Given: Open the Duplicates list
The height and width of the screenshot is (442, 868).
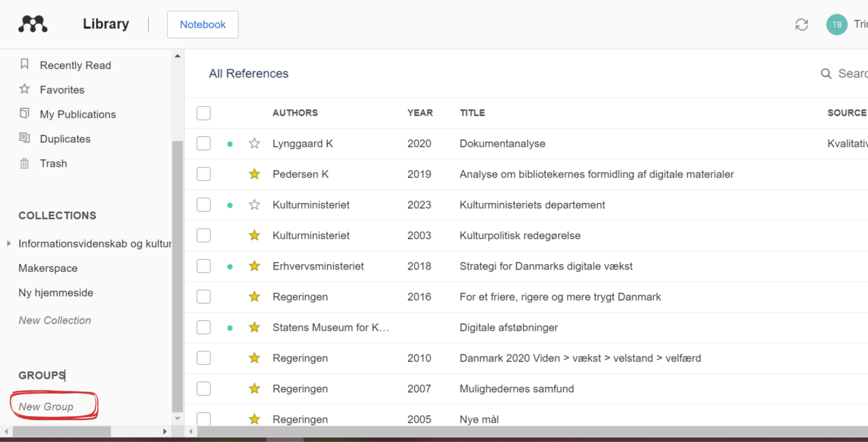Looking at the screenshot, I should [65, 139].
